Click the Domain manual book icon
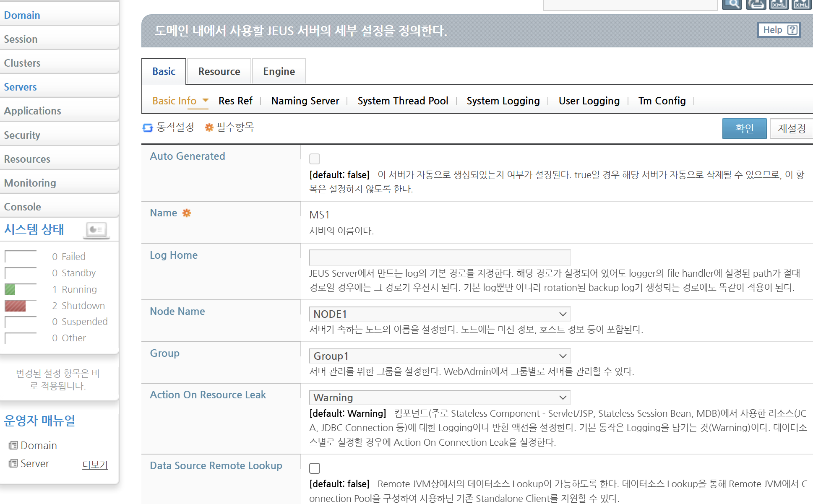 pyautogui.click(x=13, y=445)
